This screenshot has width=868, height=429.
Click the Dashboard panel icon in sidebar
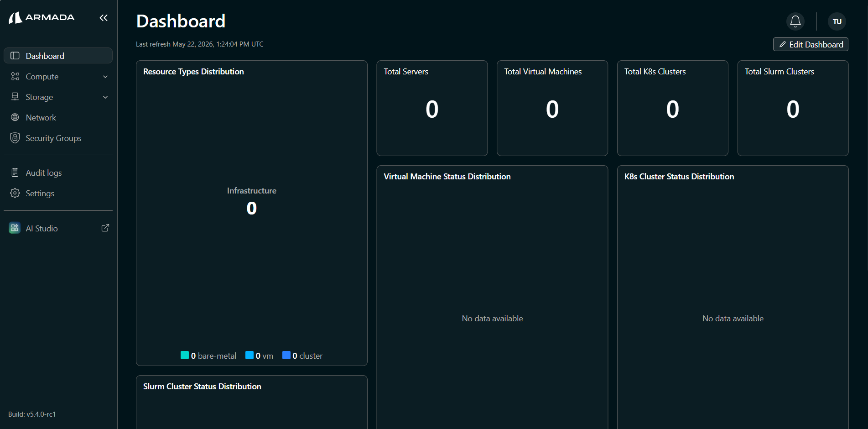(15, 56)
